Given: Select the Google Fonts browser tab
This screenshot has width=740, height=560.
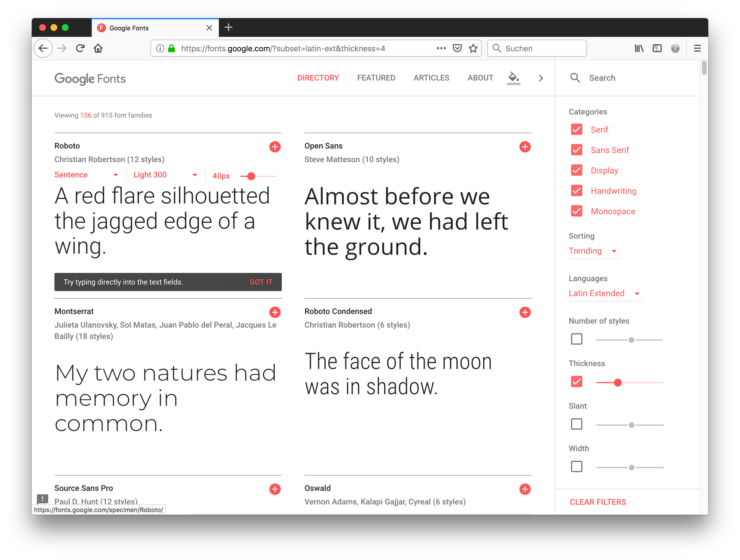Looking at the screenshot, I should [155, 28].
